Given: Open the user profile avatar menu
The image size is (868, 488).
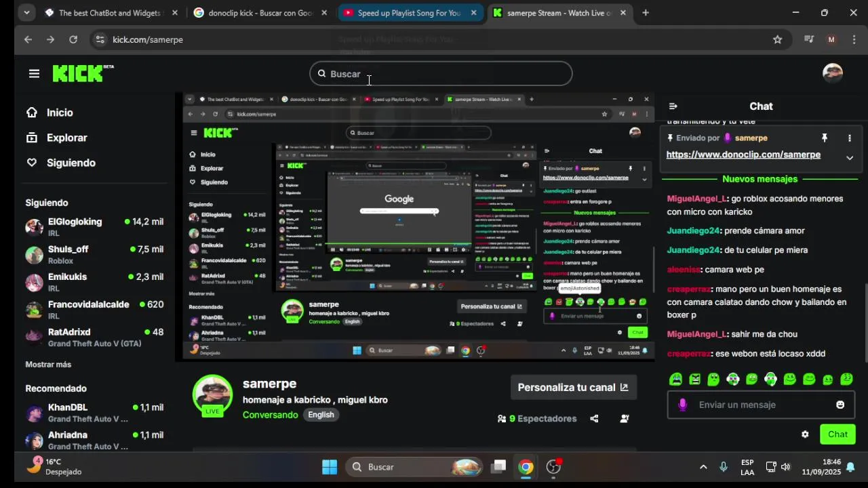Looking at the screenshot, I should (832, 73).
